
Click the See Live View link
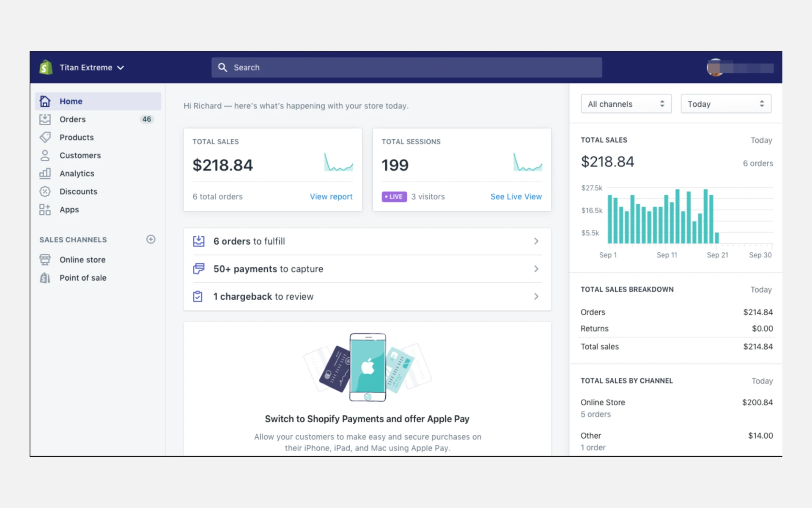[516, 196]
